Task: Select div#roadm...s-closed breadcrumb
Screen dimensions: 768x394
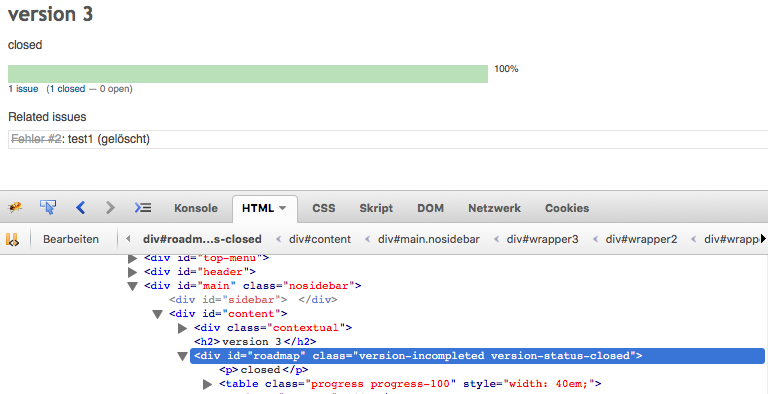Action: [x=202, y=239]
